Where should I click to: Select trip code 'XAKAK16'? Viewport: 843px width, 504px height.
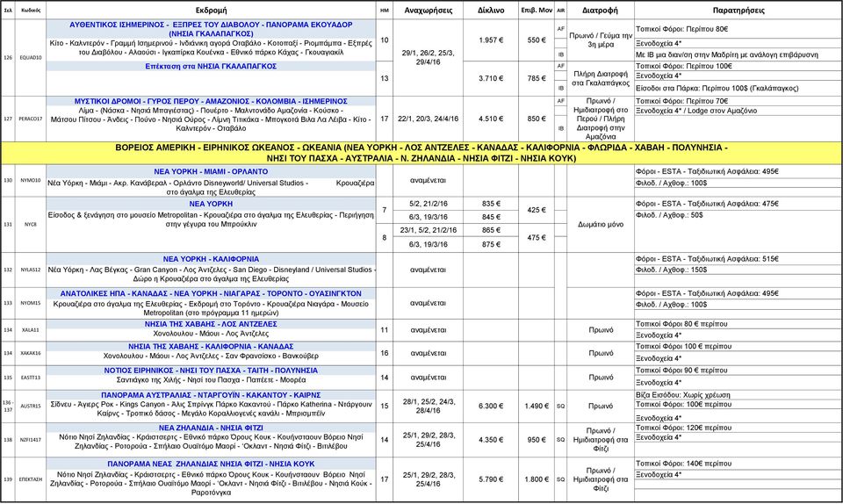click(31, 353)
